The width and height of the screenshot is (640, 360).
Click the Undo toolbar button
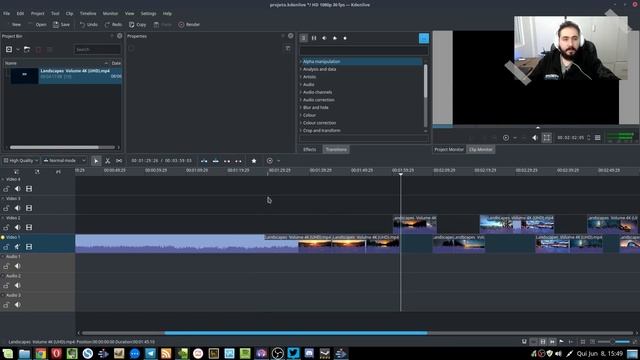click(x=89, y=24)
